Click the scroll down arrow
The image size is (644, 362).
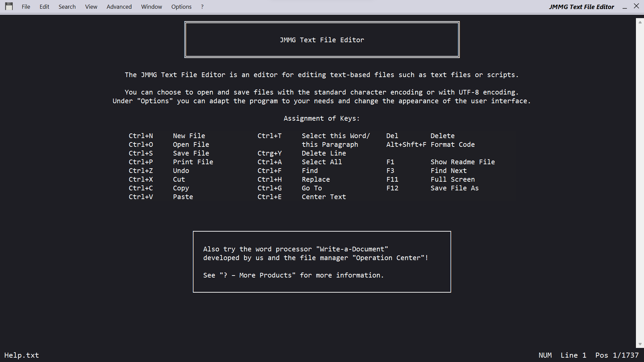(x=640, y=344)
